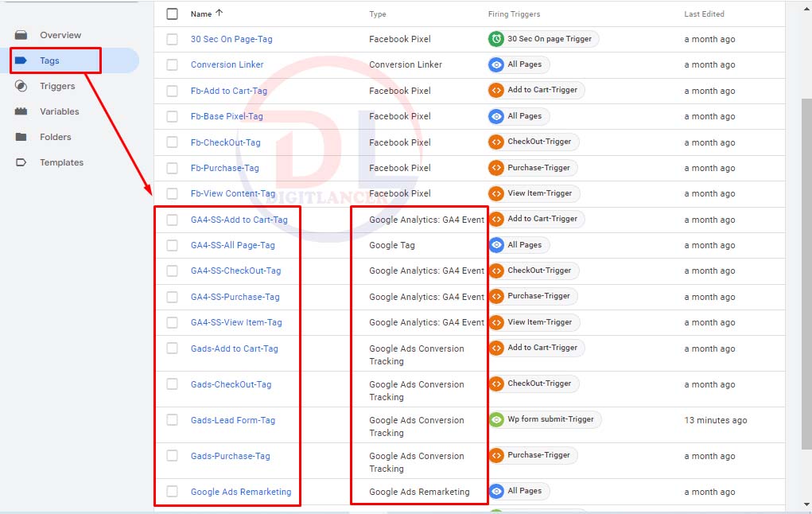Click the trigger icon in the GA4-SS-CheckOut-Tag row
Viewport: 812px width, 514px height.
click(496, 271)
